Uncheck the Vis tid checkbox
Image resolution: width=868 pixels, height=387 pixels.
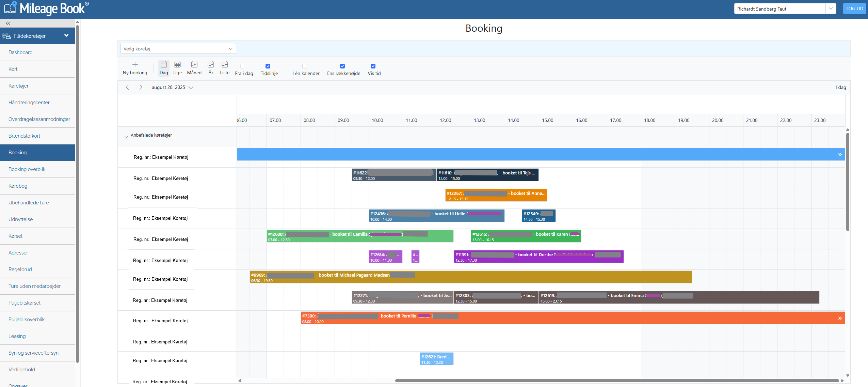click(373, 66)
